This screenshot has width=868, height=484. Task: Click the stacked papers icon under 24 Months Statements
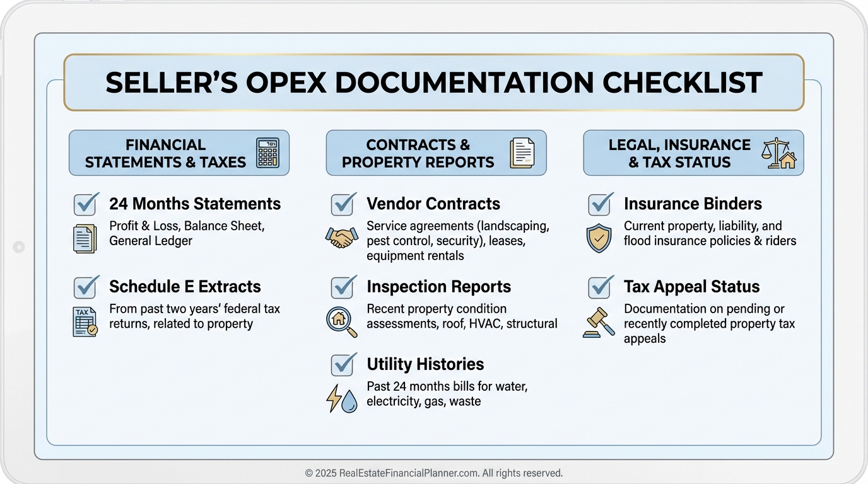tap(85, 239)
